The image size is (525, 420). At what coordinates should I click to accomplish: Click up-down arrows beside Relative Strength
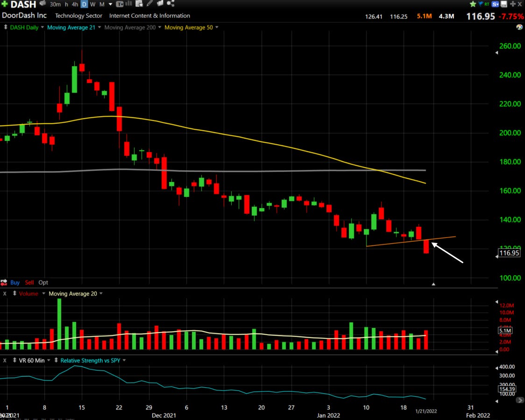pyautogui.click(x=56, y=360)
